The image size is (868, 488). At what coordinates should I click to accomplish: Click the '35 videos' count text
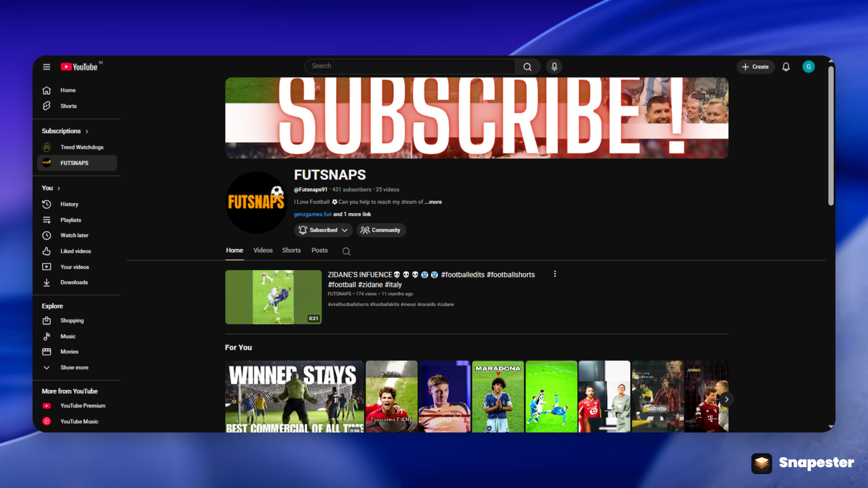coord(388,190)
